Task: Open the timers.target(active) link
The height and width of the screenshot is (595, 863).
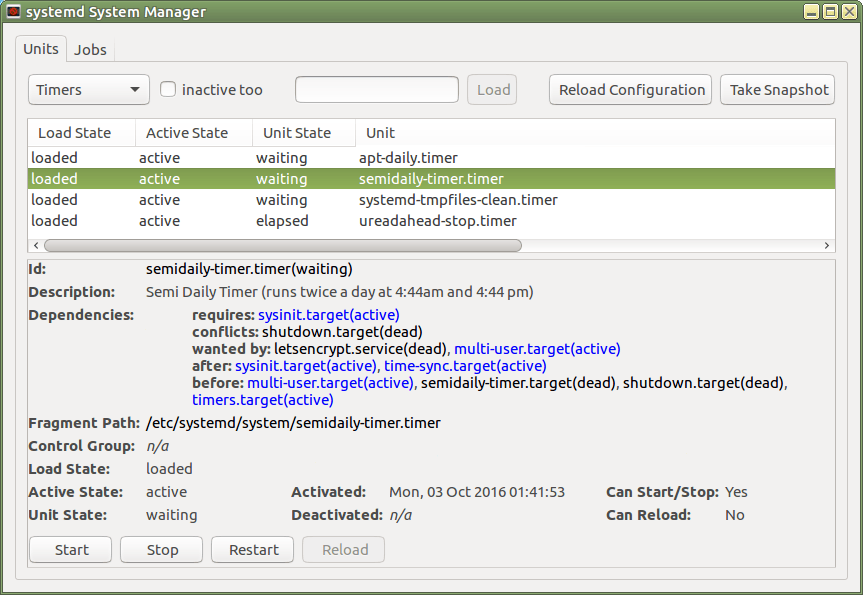Action: click(x=263, y=400)
